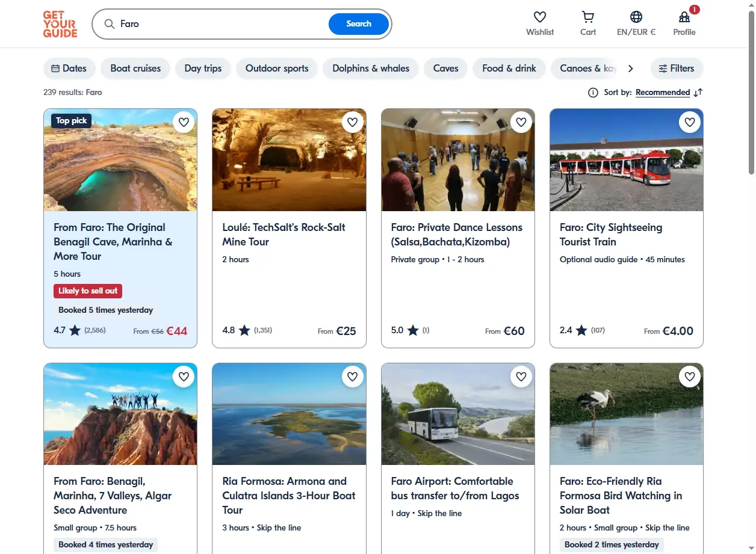Click the Top pick badge
This screenshot has height=554, width=756.
coord(71,121)
